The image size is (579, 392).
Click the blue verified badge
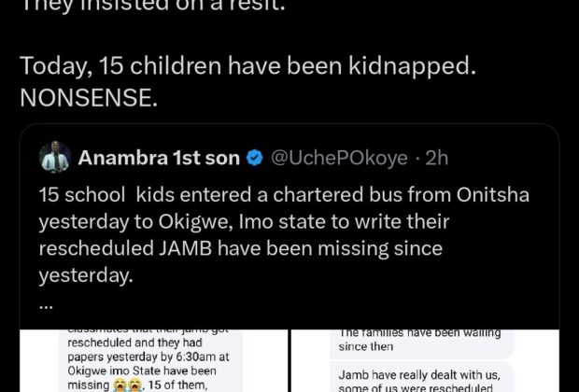254,158
